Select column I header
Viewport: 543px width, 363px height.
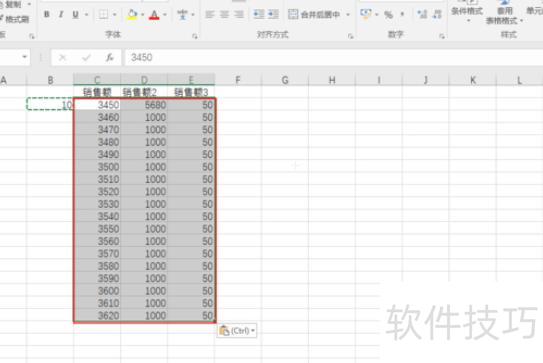[x=379, y=80]
